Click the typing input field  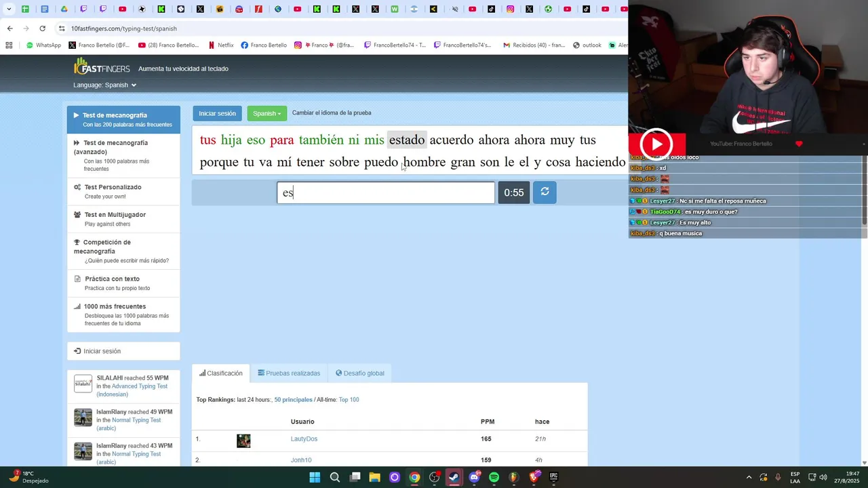click(386, 192)
